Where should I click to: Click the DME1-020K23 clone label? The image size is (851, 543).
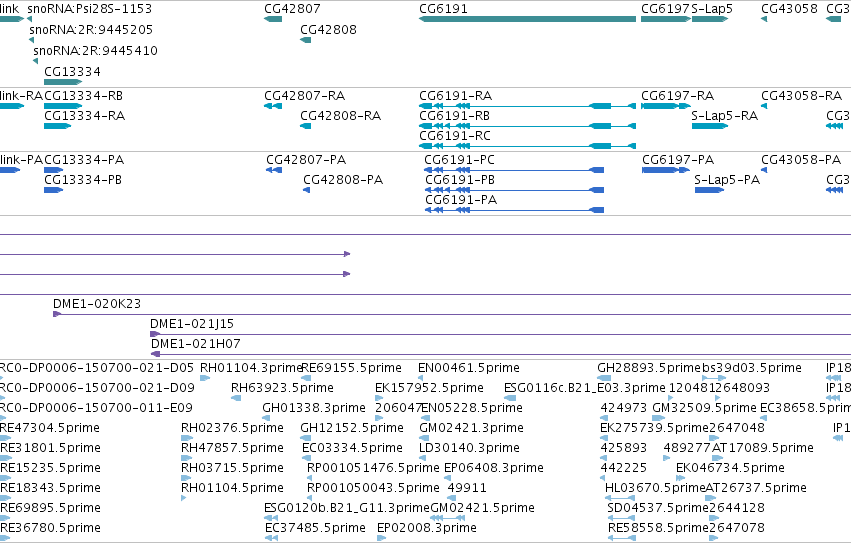[97, 304]
